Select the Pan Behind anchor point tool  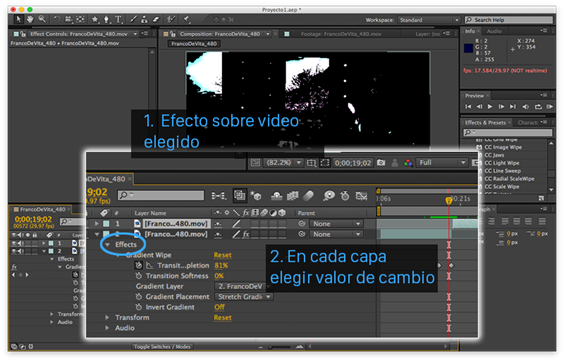[x=80, y=19]
